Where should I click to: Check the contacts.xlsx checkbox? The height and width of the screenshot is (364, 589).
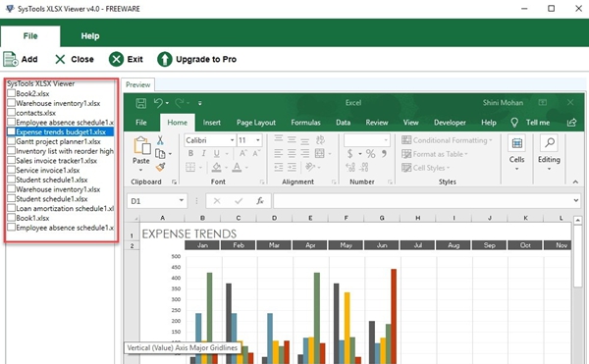coord(11,112)
